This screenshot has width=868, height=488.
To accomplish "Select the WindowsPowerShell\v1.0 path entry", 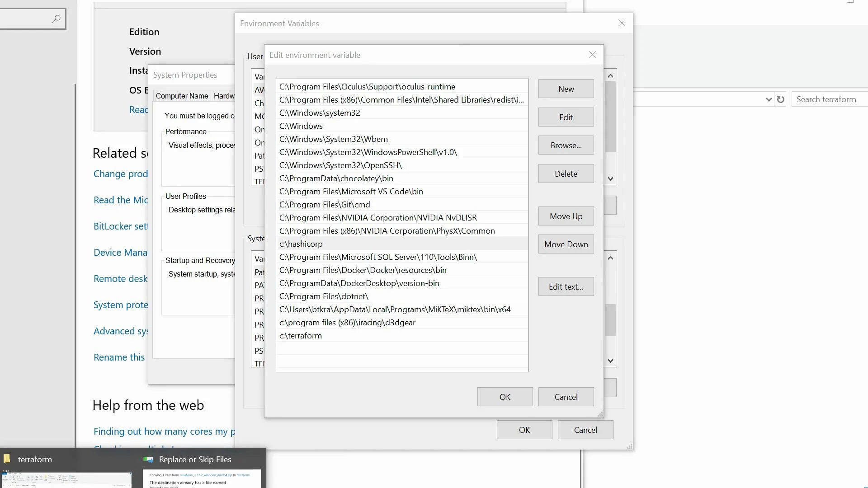I will click(402, 152).
